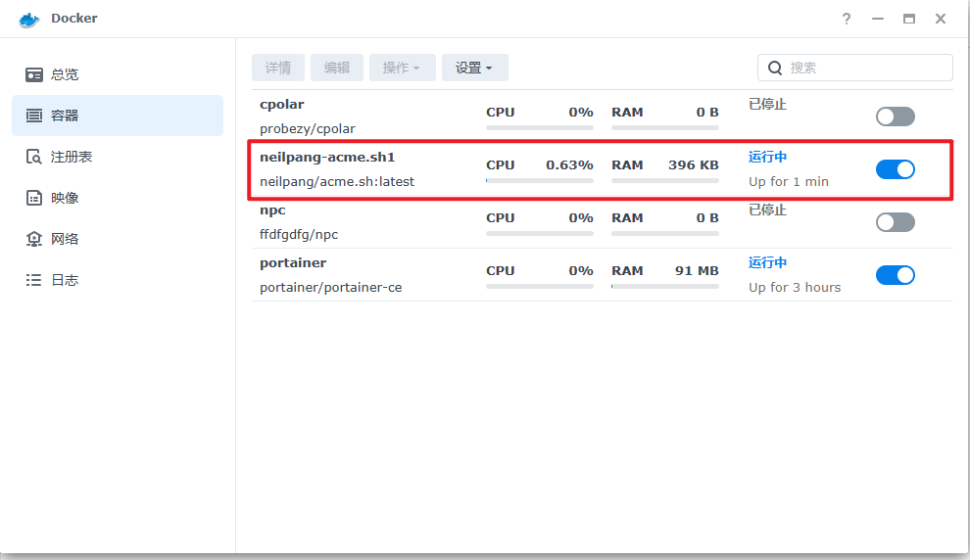970x560 pixels.
Task: Click the probezy/cpolar image name
Action: pos(308,129)
